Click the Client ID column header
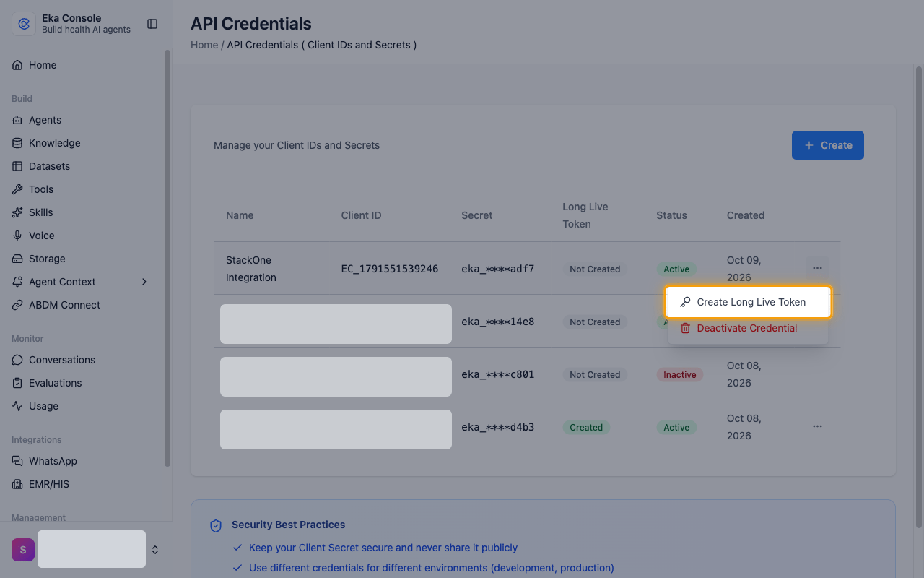Screen dimensions: 924x578 tap(361, 215)
